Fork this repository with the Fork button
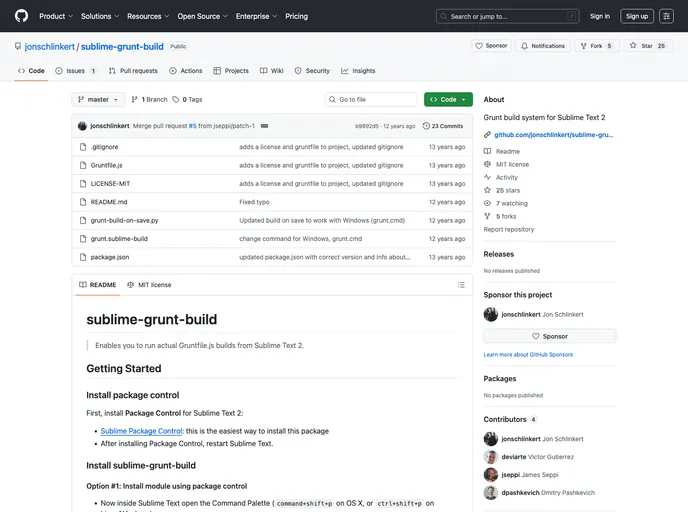 (597, 46)
